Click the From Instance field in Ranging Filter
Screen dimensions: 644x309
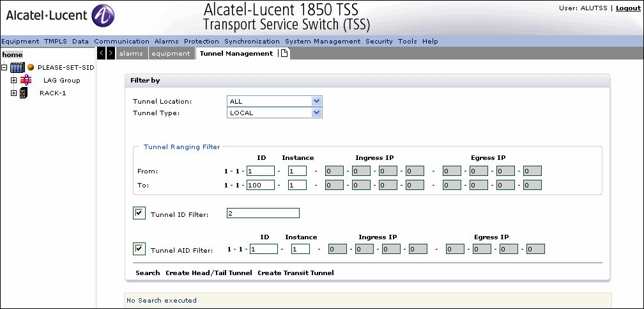tap(297, 171)
